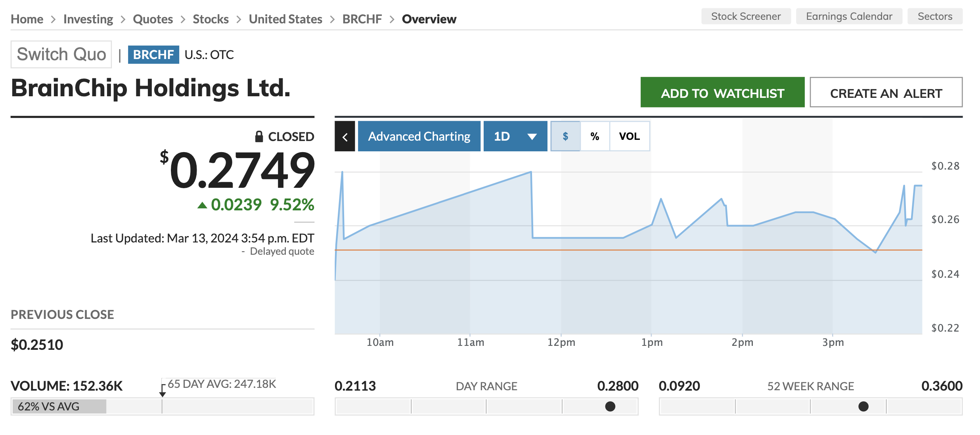Click the 0.0239 change value
Image resolution: width=980 pixels, height=435 pixels.
[236, 205]
